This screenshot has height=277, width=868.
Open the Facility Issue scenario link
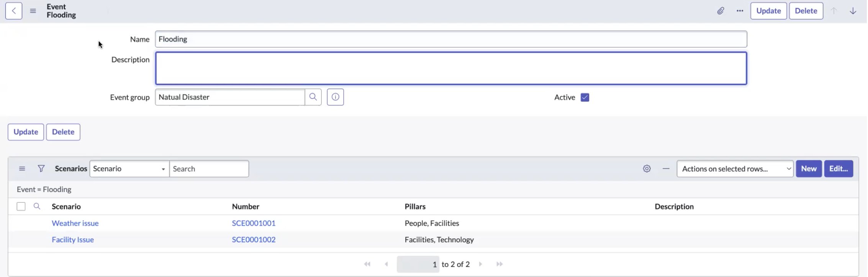[x=73, y=240]
